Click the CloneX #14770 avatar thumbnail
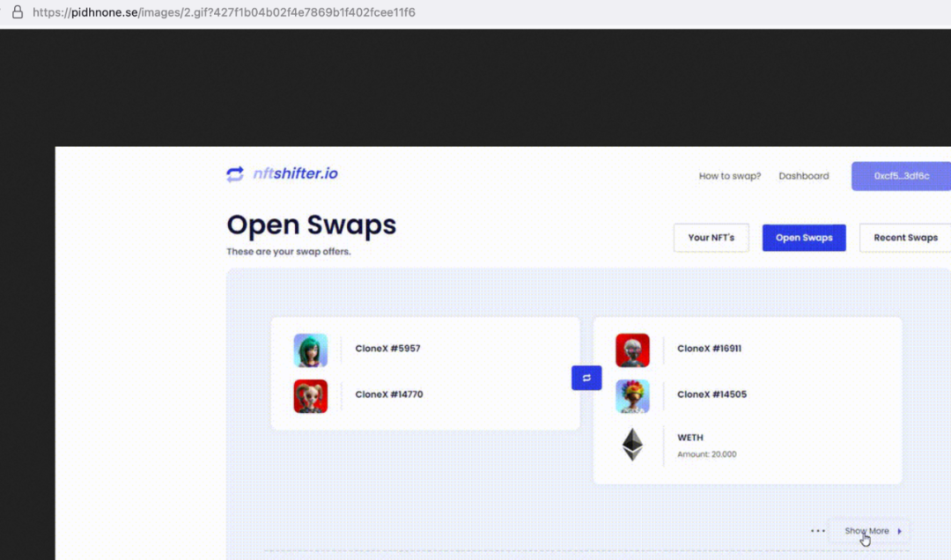This screenshot has height=560, width=951. [x=311, y=396]
